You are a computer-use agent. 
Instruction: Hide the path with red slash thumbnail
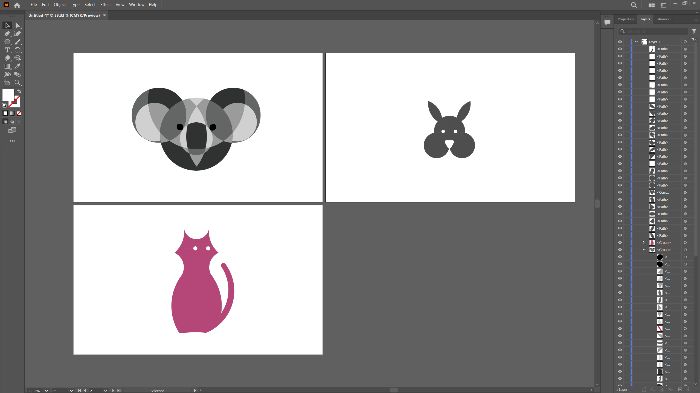click(620, 328)
